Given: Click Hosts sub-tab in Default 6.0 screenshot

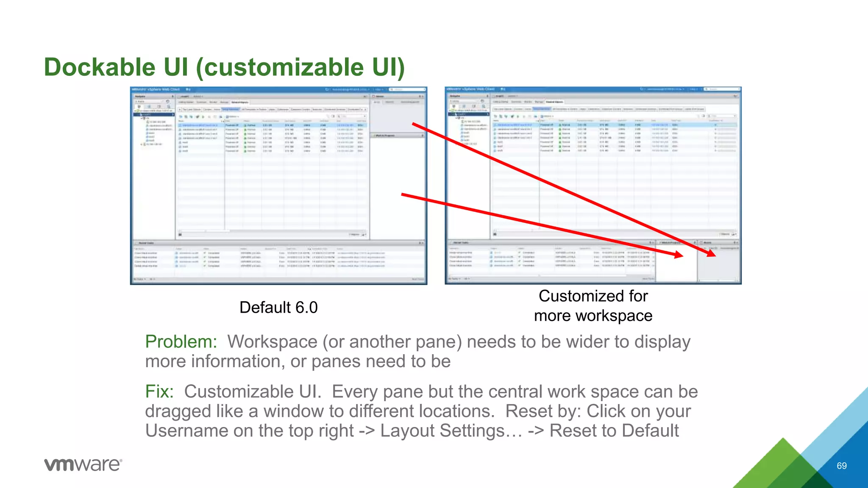Looking at the screenshot, I should pyautogui.click(x=217, y=109).
